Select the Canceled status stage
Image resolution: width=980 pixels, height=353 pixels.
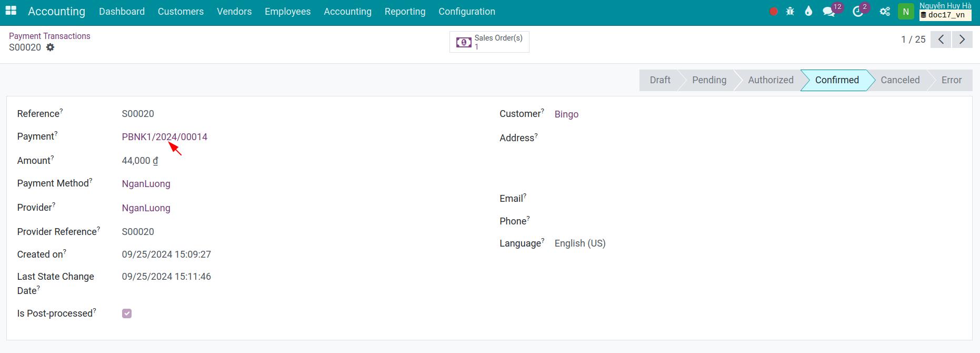(900, 80)
